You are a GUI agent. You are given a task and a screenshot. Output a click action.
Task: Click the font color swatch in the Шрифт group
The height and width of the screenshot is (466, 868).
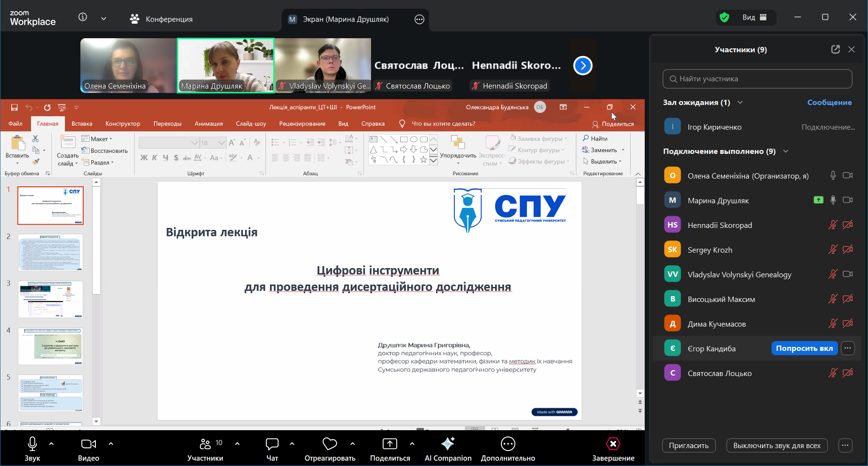pyautogui.click(x=251, y=158)
